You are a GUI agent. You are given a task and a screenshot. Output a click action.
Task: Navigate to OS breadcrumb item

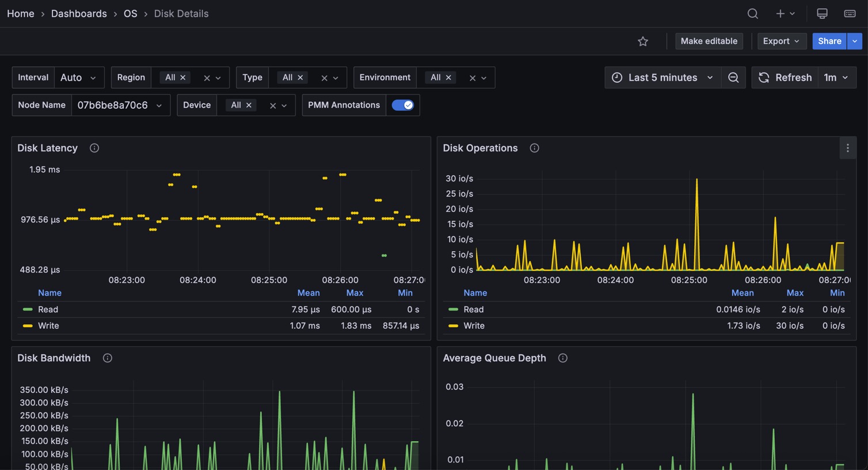[130, 14]
